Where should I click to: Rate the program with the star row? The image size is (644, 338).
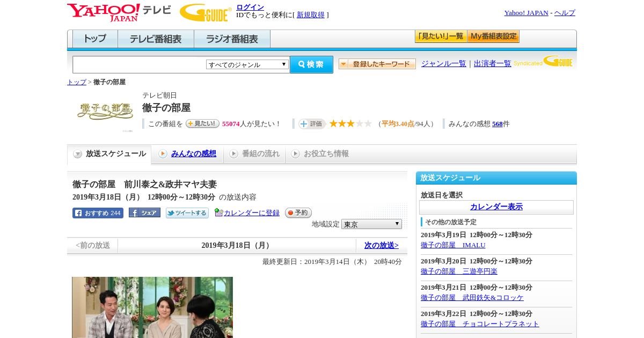tap(350, 124)
